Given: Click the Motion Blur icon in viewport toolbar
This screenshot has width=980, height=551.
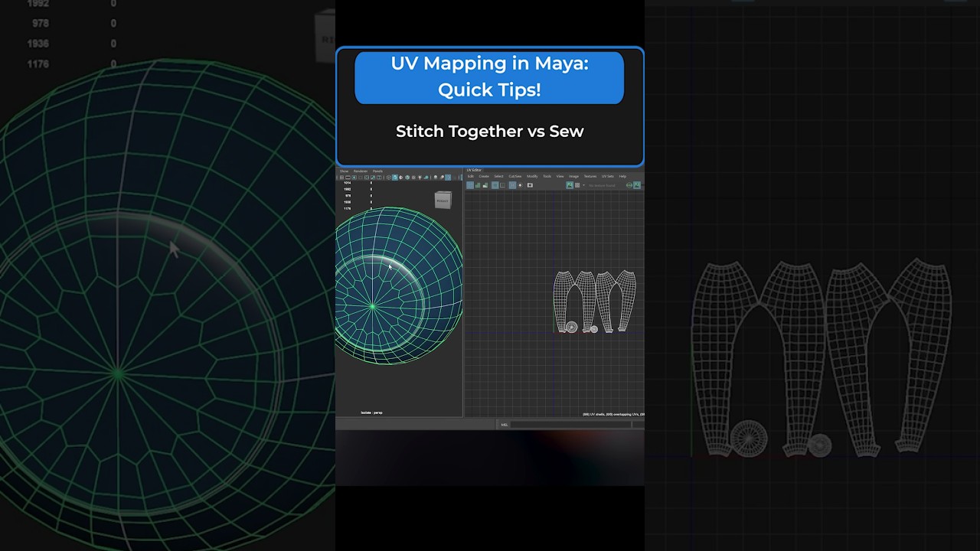Looking at the screenshot, I should tap(442, 178).
